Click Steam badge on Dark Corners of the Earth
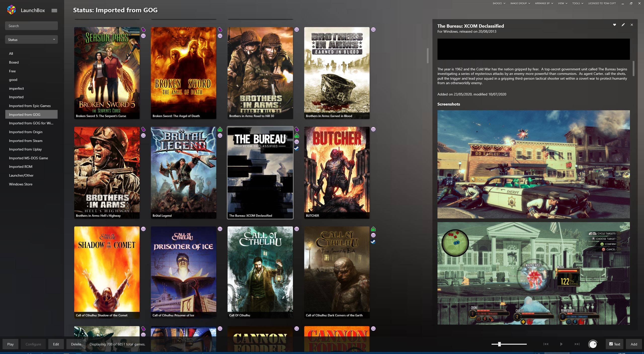This screenshot has height=354, width=644. point(373,242)
